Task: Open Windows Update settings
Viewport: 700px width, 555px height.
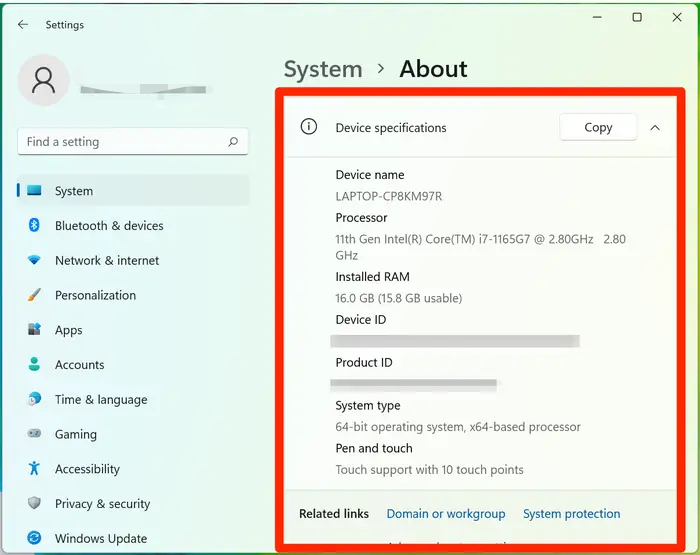Action: click(133, 538)
